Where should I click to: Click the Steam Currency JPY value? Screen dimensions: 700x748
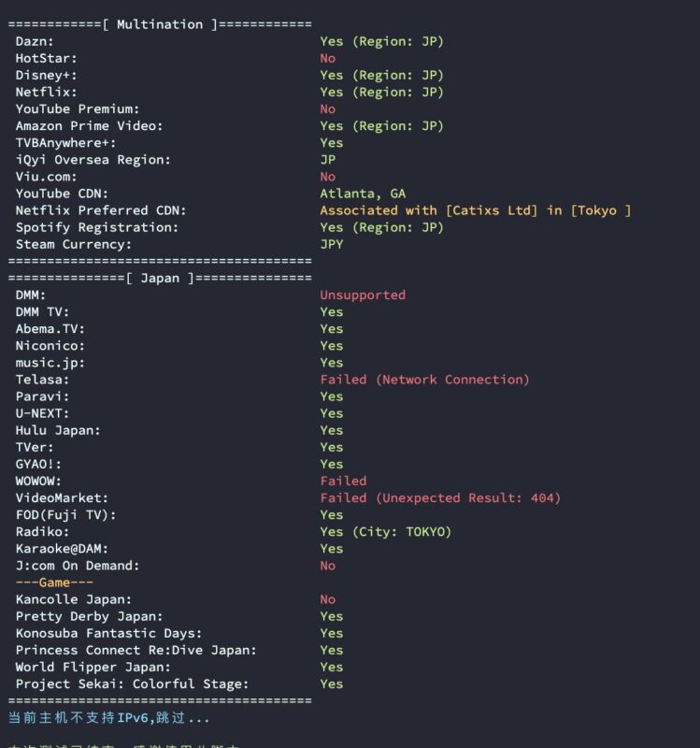pos(332,244)
